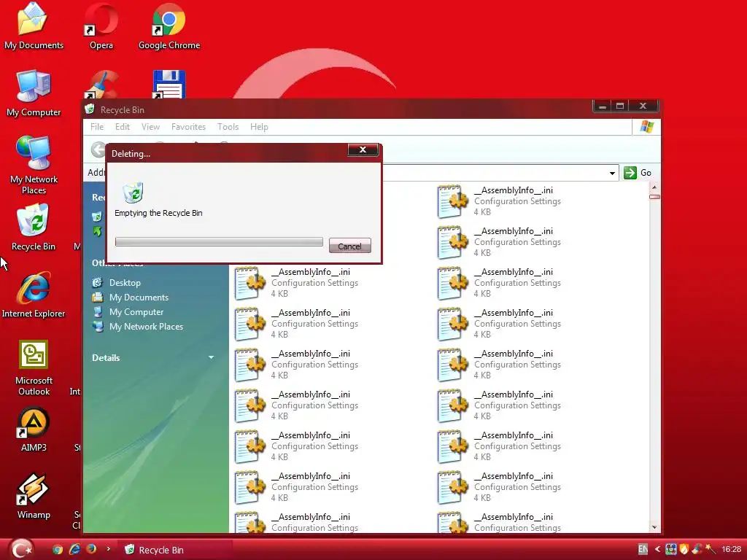
Task: Expand the hidden system tray icons arrow
Action: (657, 549)
